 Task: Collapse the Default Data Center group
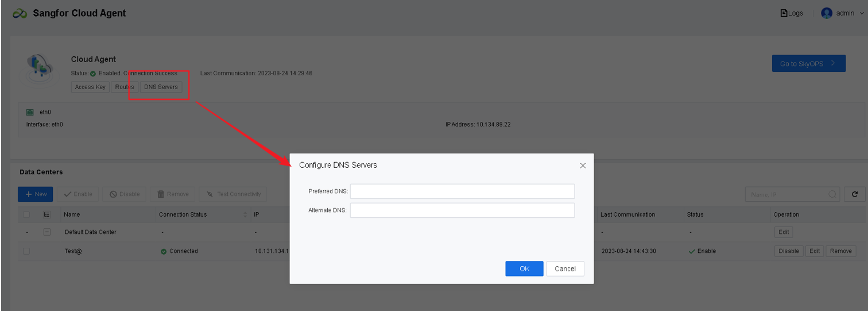click(x=47, y=232)
